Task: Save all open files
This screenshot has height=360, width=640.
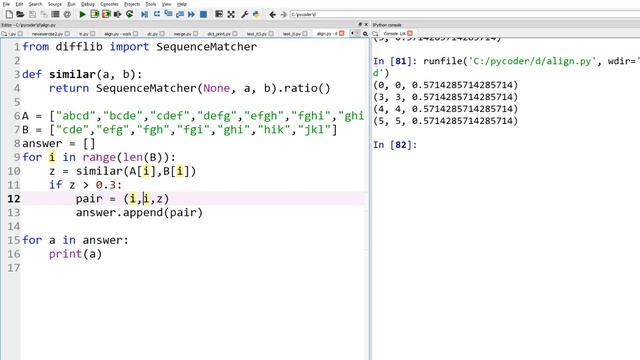Action: tap(44, 14)
